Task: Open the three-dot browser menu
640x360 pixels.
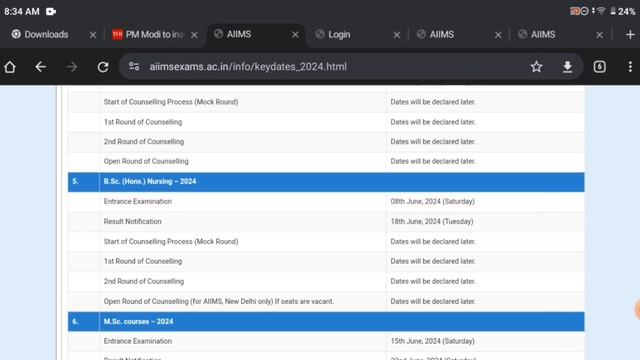Action: (630, 67)
